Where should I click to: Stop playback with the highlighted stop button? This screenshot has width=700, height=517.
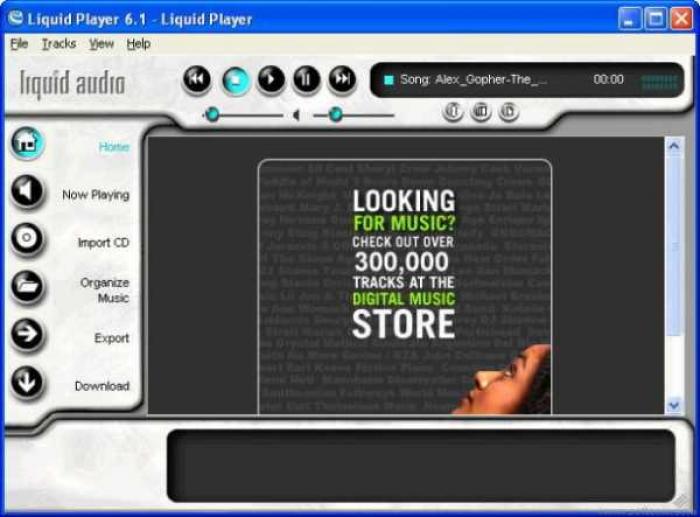pos(236,81)
